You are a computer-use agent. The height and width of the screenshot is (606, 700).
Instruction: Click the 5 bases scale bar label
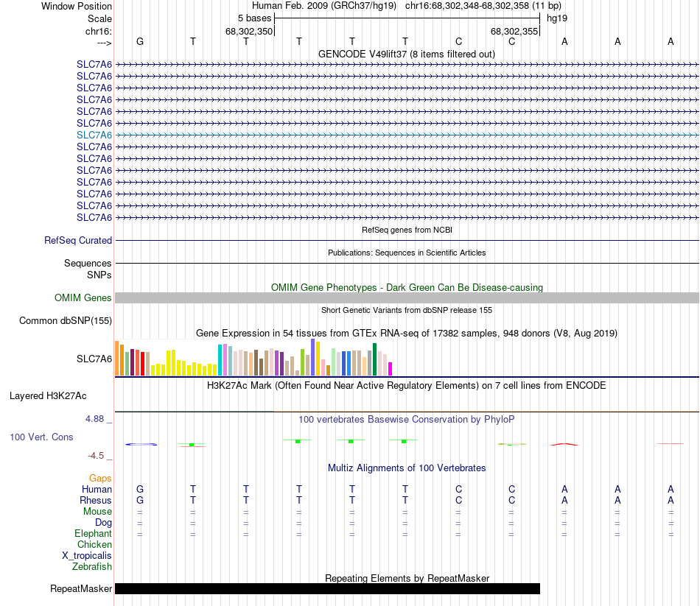click(254, 18)
